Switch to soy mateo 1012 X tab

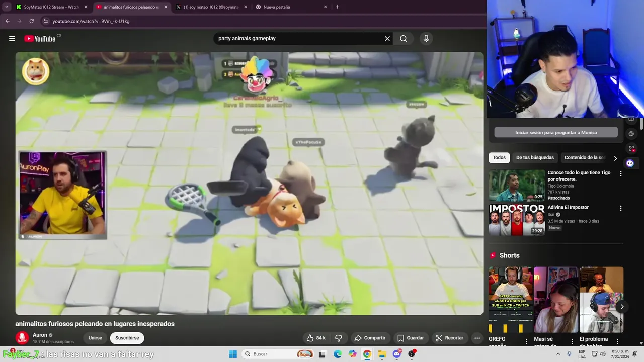coord(211,7)
